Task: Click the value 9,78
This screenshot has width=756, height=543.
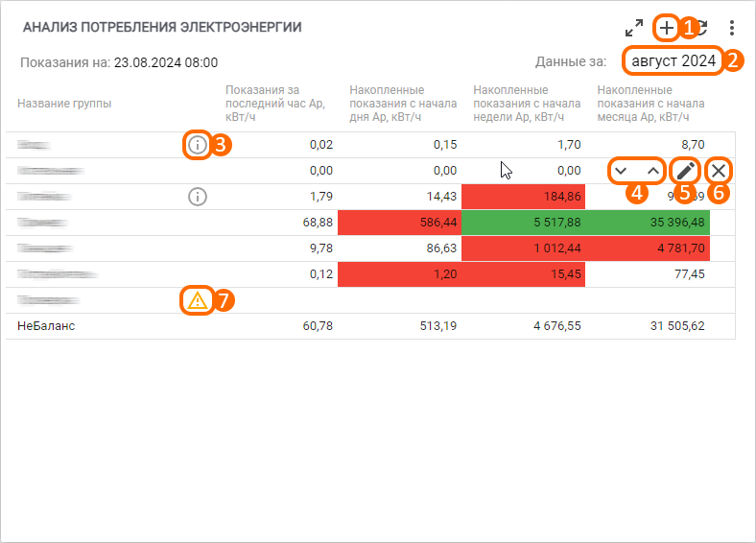Action: click(x=321, y=248)
